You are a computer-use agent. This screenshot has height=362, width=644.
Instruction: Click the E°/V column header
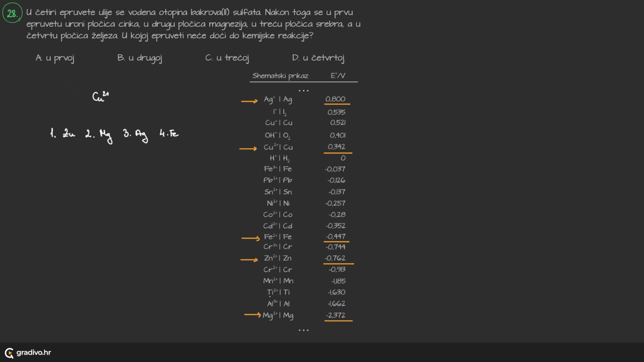337,76
